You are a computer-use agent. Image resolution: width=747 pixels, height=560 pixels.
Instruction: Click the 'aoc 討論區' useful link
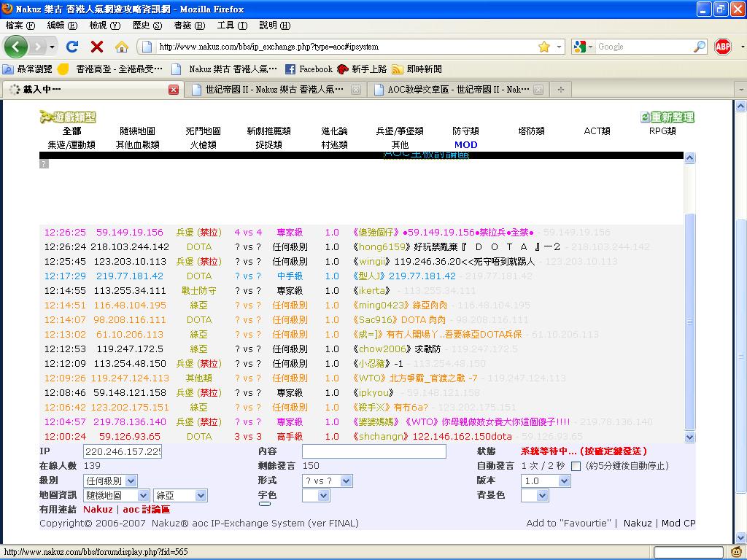click(x=146, y=510)
